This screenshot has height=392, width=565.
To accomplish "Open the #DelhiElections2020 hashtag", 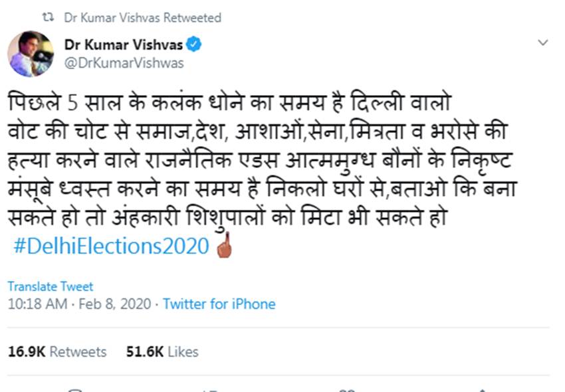I will click(112, 246).
